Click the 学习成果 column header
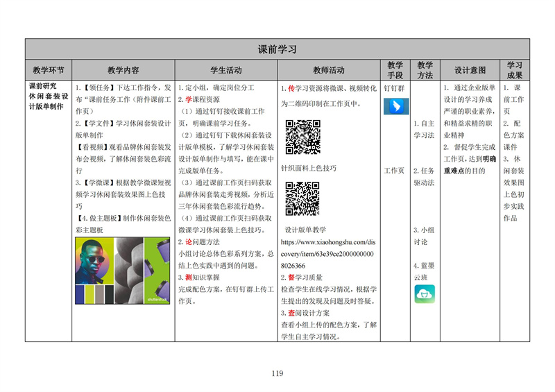This screenshot has width=555, height=392. [x=514, y=70]
